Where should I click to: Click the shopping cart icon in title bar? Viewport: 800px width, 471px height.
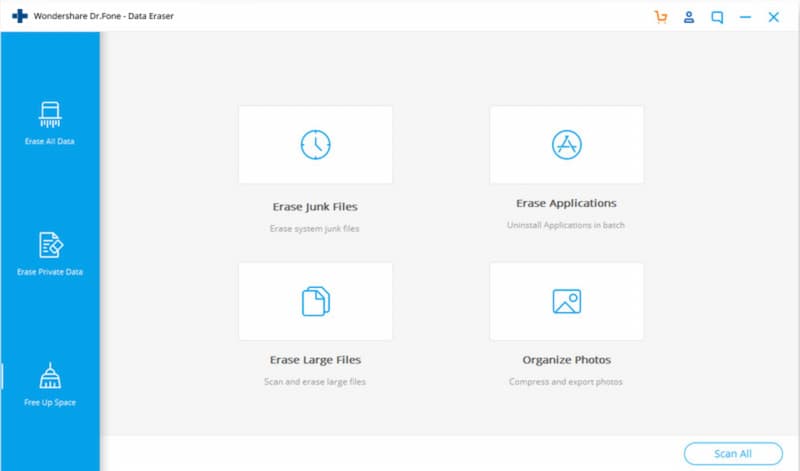pos(660,17)
